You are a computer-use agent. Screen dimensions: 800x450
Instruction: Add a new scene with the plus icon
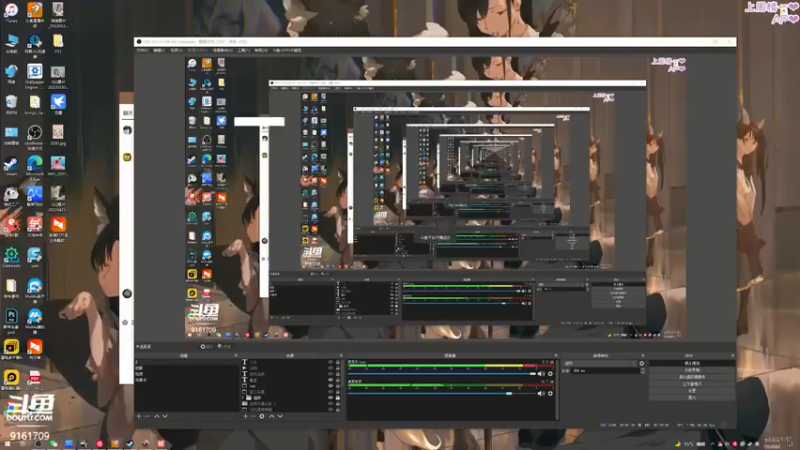point(138,416)
